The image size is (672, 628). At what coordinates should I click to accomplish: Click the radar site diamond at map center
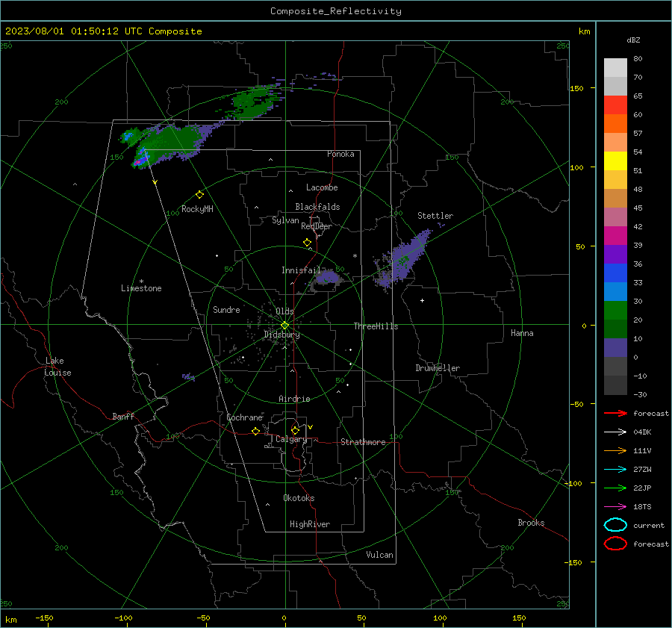pos(284,325)
